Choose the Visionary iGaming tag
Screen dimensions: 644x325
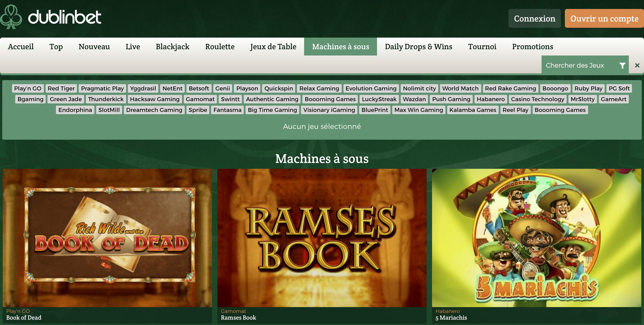[329, 110]
